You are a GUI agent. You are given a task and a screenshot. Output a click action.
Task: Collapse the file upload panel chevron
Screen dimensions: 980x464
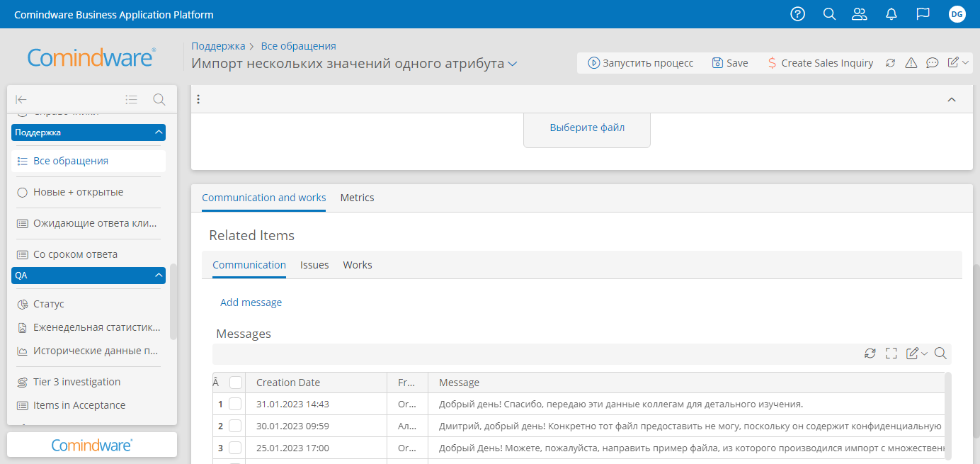tap(952, 100)
